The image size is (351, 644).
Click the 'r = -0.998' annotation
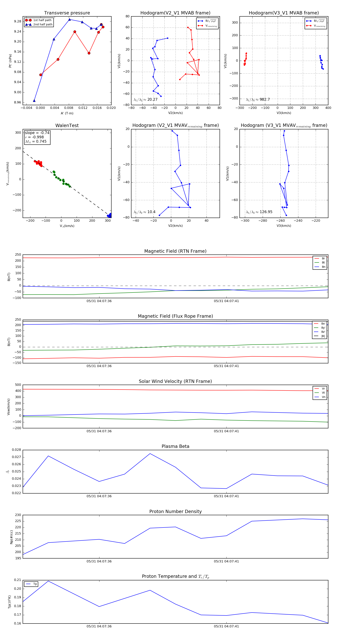(35, 137)
